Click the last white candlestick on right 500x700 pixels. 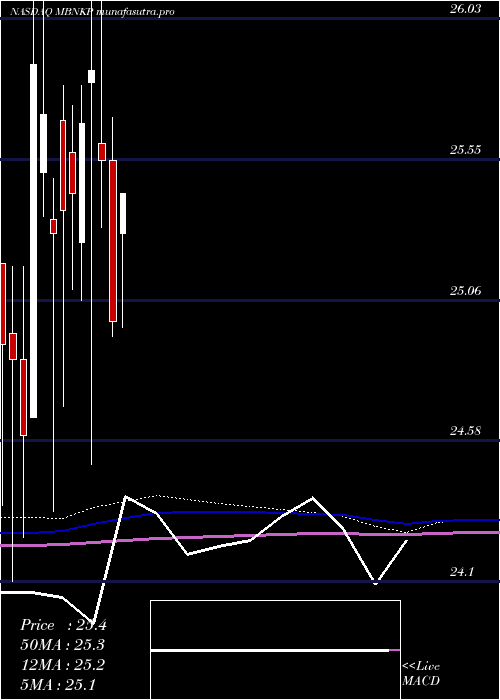tap(123, 213)
